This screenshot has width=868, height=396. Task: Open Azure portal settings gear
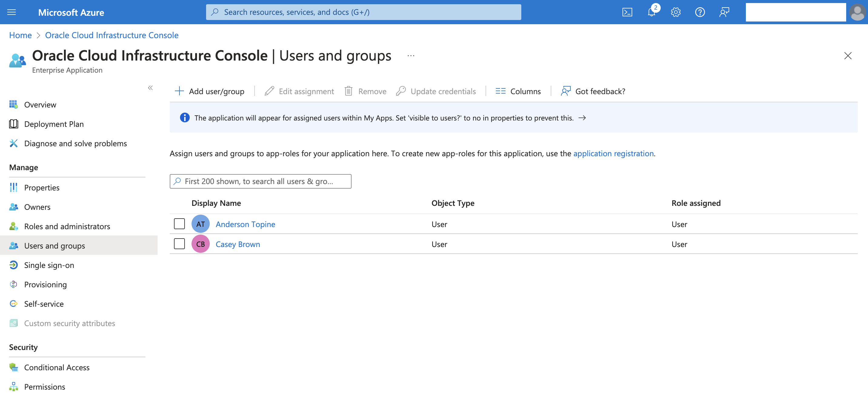(675, 12)
